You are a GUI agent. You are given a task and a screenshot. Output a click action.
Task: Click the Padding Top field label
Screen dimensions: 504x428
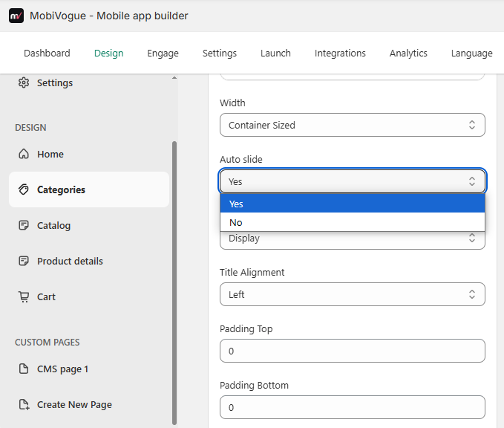point(246,329)
